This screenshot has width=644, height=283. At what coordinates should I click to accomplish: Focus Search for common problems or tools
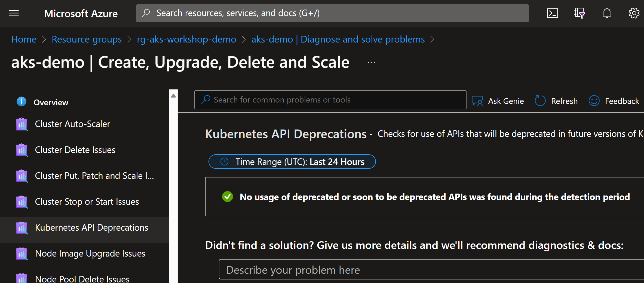click(330, 100)
